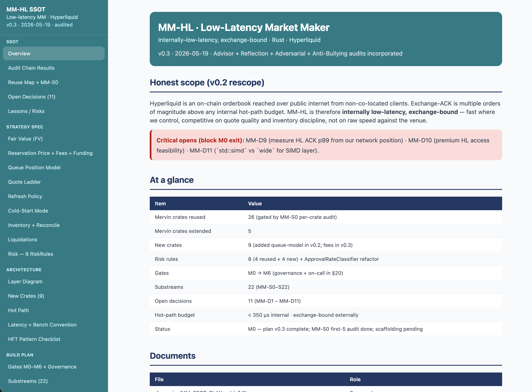Click value '11 (MM-D1 – MM-D11)'
Screen dimensions: 532x392
[x=274, y=301]
